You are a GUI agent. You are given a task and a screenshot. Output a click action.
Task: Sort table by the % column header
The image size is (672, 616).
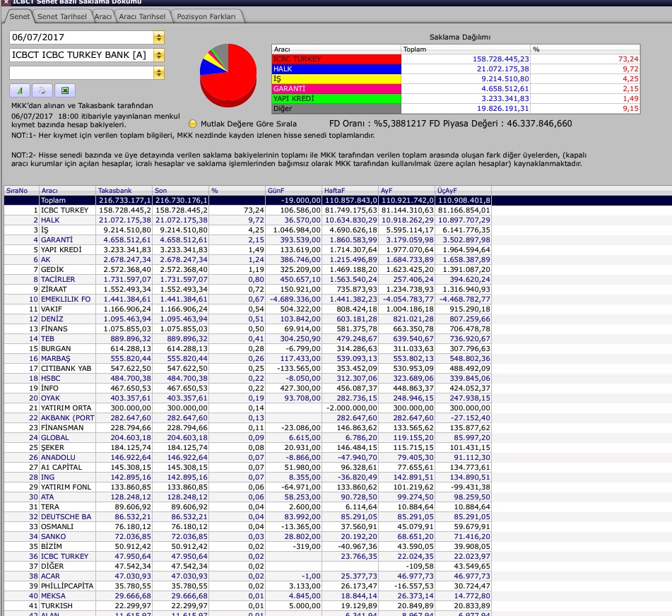pyautogui.click(x=237, y=191)
